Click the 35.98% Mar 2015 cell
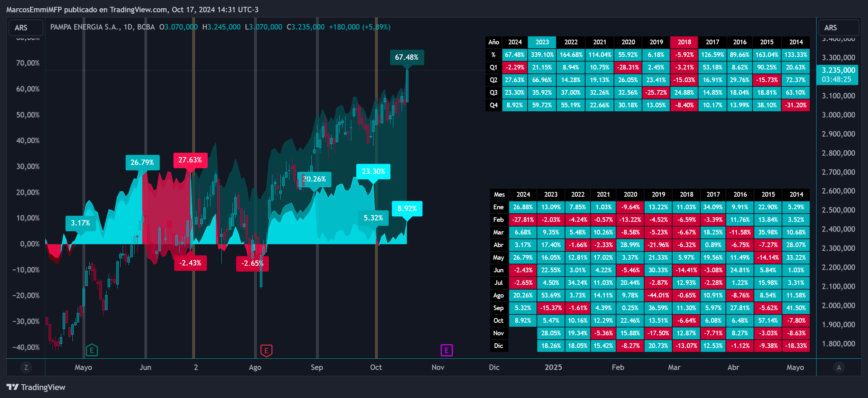 768,232
